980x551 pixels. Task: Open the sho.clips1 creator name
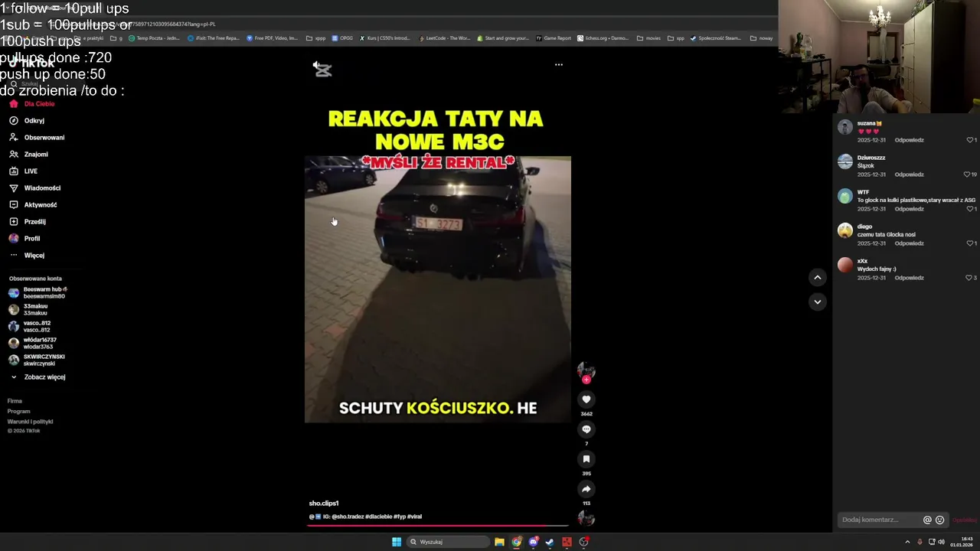(324, 504)
